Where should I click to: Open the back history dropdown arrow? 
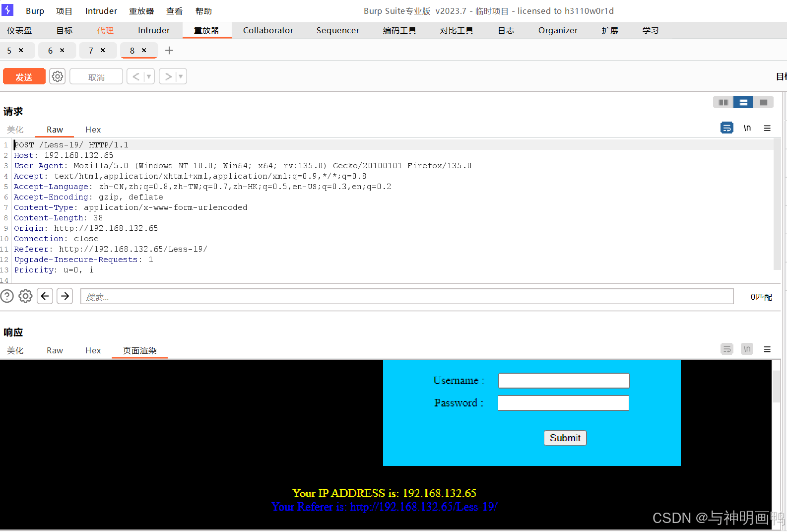point(149,76)
